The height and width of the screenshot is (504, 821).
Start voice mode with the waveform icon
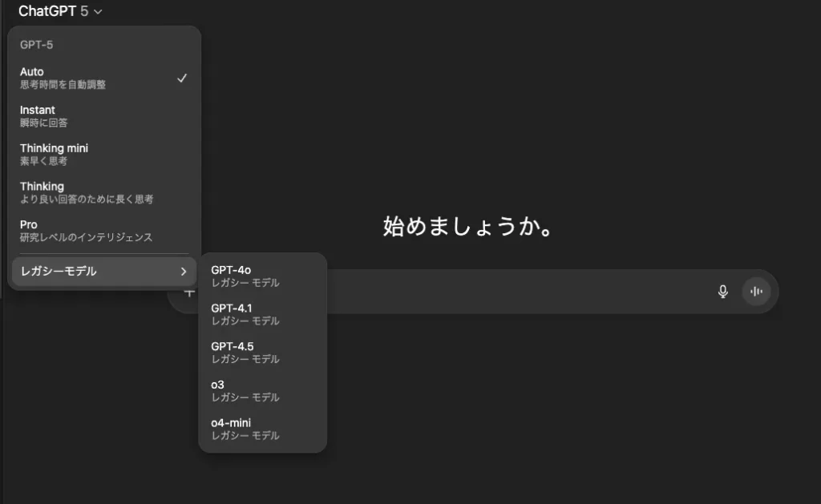[755, 292]
